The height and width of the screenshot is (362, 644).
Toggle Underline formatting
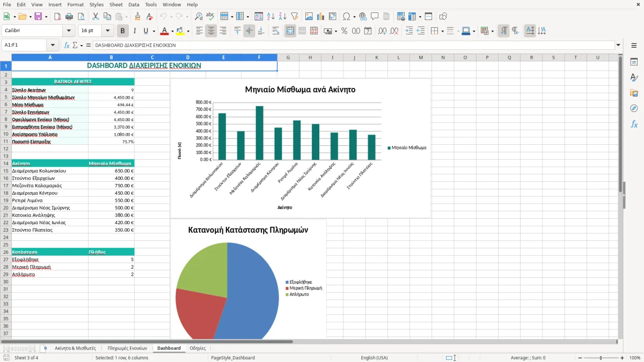pyautogui.click(x=145, y=31)
